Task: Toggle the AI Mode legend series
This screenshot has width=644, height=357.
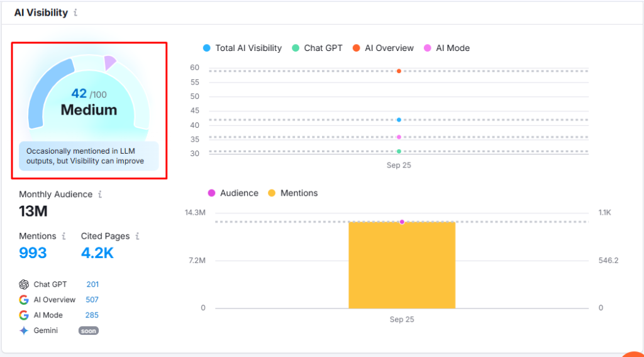Action: 447,48
